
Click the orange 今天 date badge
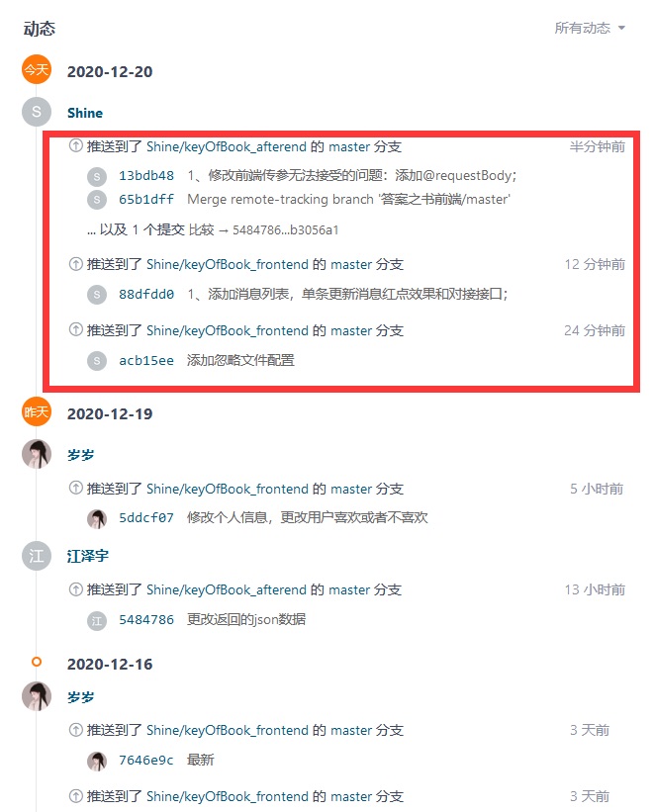[37, 69]
